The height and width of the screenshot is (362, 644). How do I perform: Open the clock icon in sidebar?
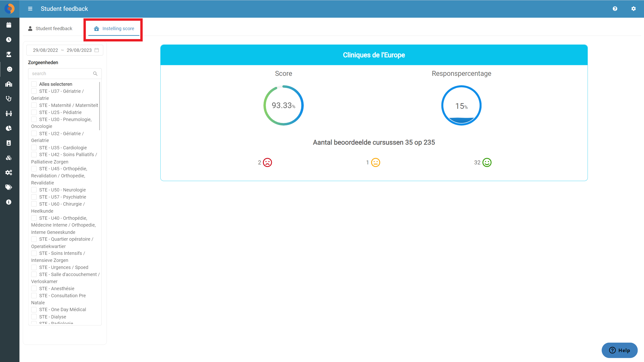point(9,39)
